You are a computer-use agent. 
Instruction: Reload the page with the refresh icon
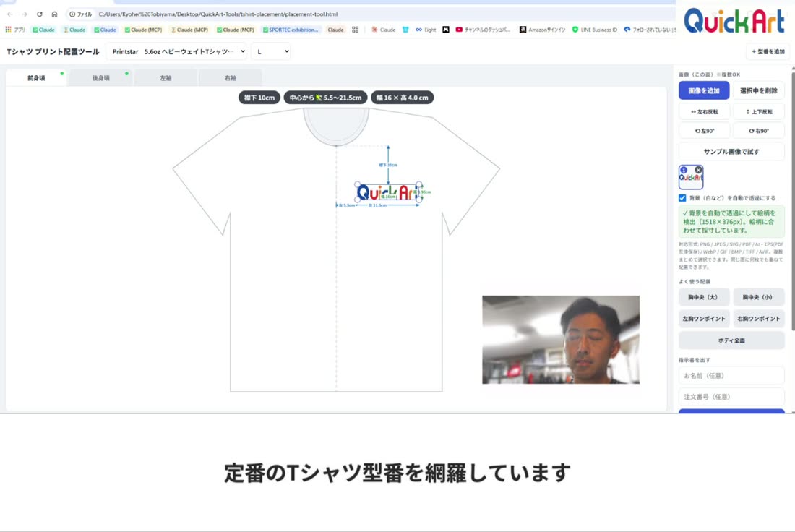[39, 14]
